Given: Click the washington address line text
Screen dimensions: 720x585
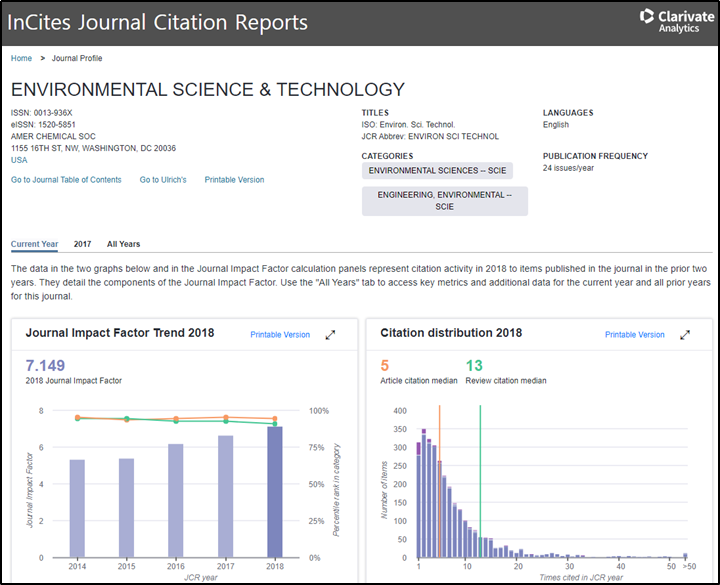Looking at the screenshot, I should [93, 148].
